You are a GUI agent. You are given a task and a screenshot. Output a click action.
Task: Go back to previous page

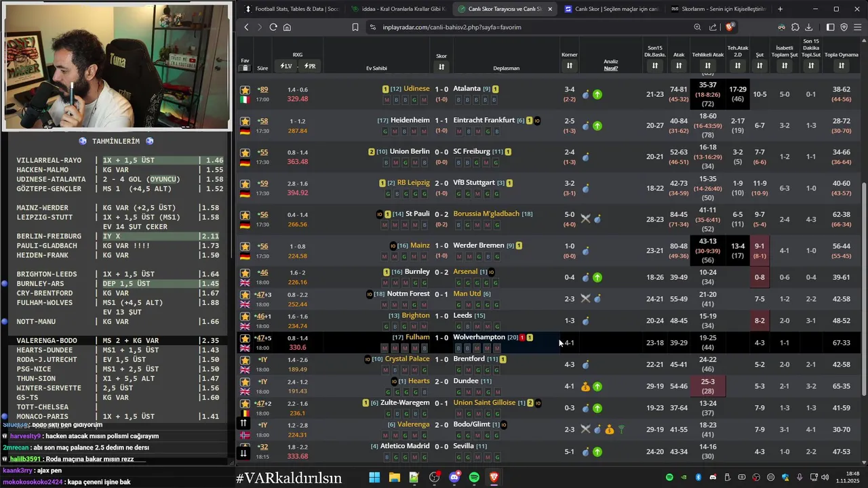pos(246,27)
